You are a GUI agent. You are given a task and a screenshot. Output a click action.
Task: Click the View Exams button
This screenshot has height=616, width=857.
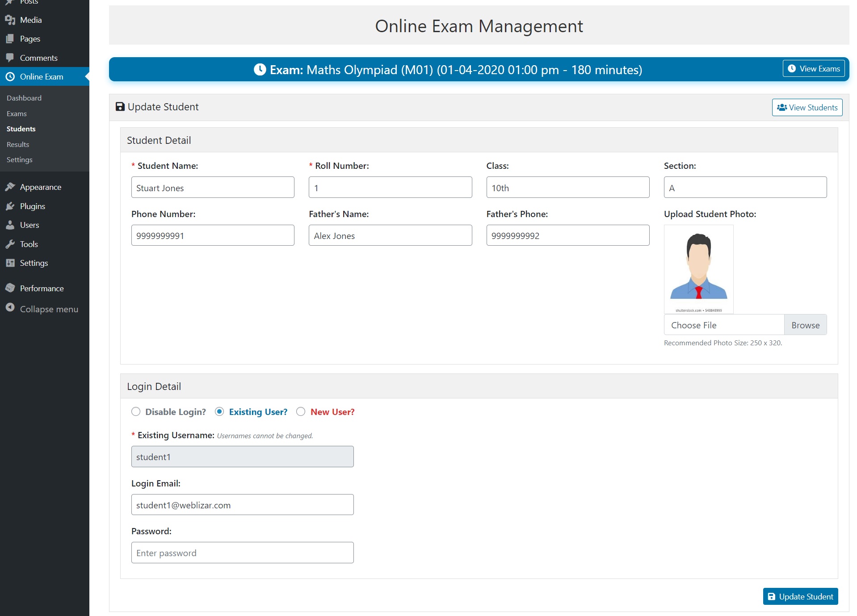tap(814, 69)
